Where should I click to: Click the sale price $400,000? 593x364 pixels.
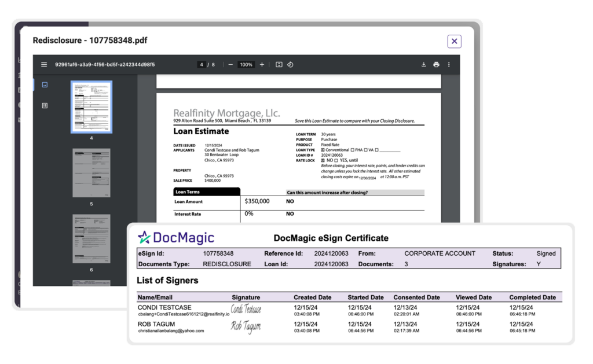pyautogui.click(x=213, y=181)
